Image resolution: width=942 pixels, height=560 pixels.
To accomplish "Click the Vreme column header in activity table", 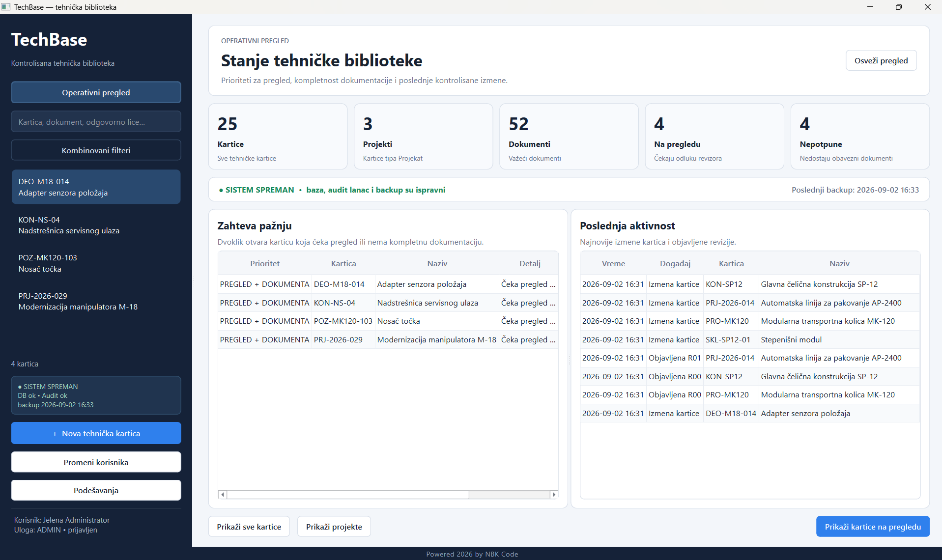I will 613,263.
